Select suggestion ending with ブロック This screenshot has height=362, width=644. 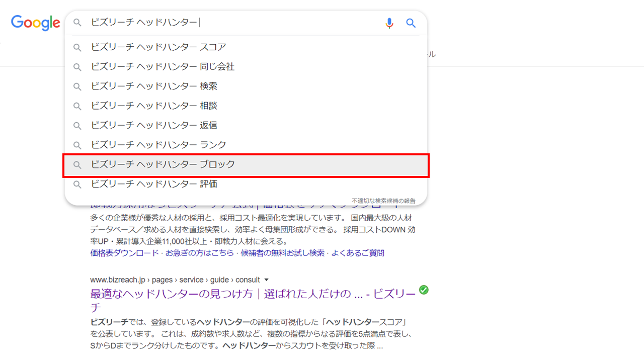click(246, 165)
